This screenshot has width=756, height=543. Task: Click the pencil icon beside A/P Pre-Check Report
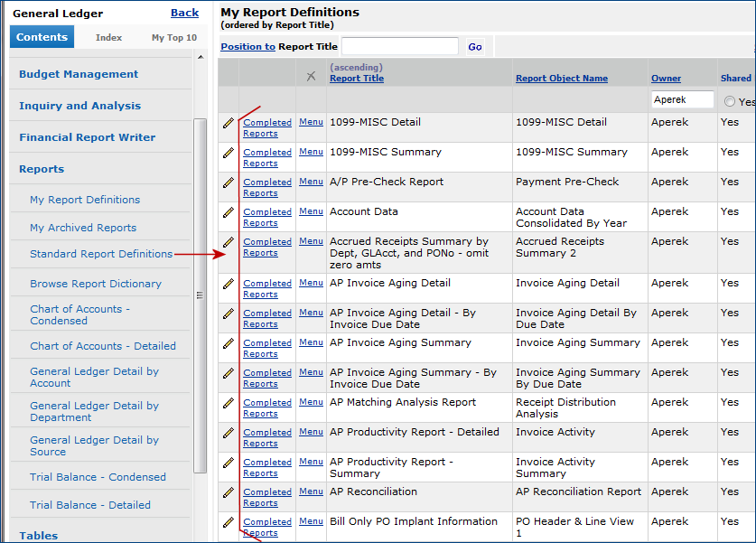coord(229,183)
